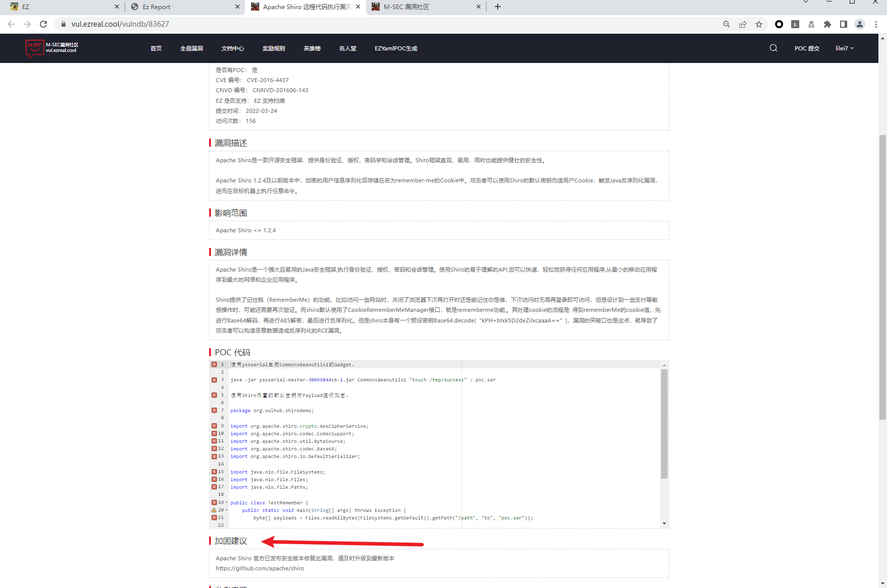
Task: Click the browser back arrow
Action: point(11,24)
